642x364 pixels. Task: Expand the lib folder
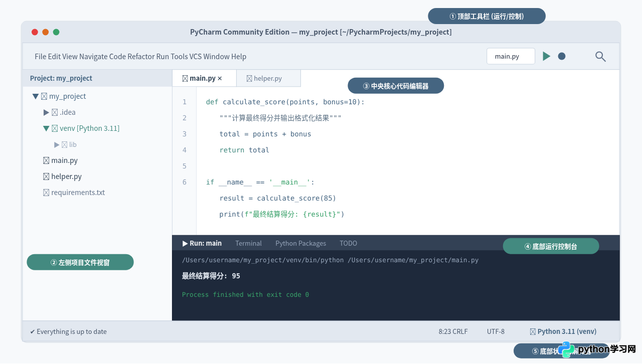pos(57,144)
